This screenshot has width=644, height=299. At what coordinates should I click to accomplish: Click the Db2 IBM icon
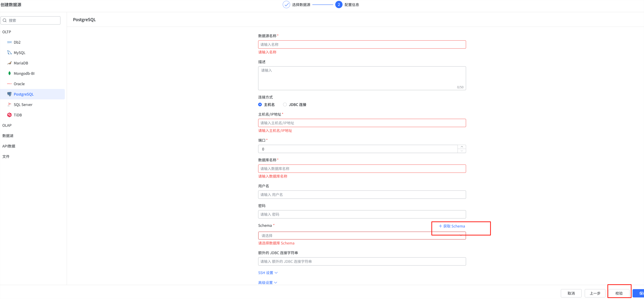click(9, 42)
